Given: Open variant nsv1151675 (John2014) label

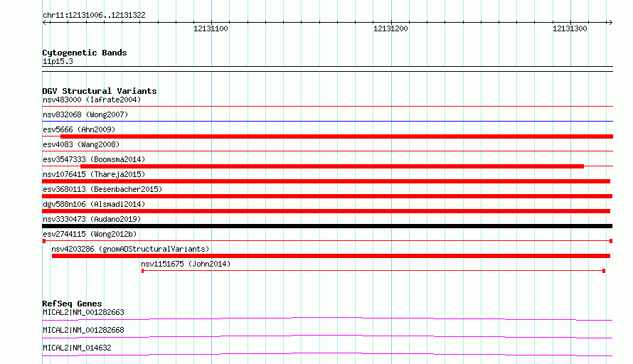Looking at the screenshot, I should 186,264.
